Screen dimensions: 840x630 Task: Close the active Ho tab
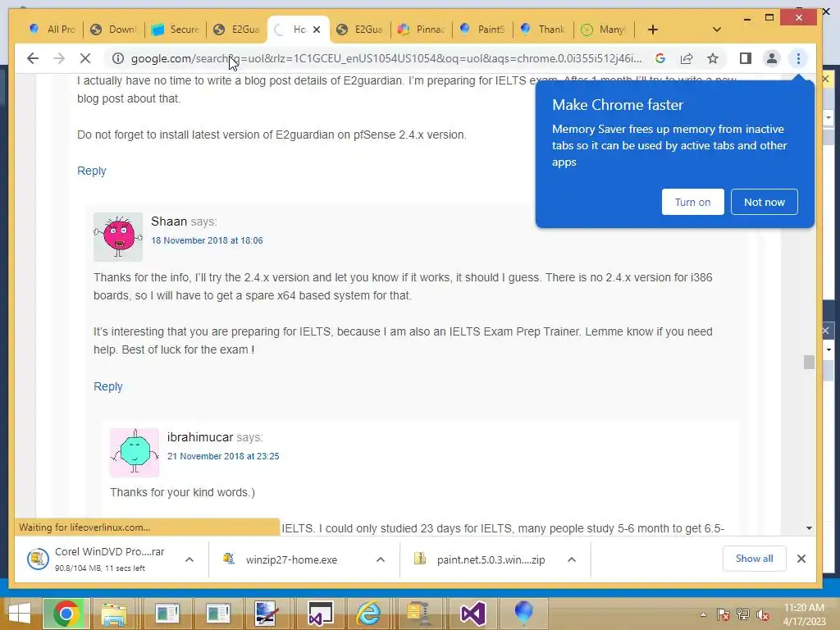click(x=317, y=30)
